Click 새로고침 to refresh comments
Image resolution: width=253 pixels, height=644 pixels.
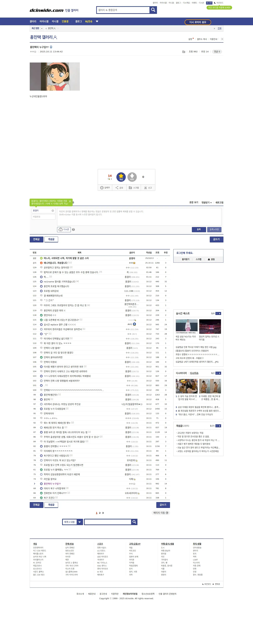point(219,202)
